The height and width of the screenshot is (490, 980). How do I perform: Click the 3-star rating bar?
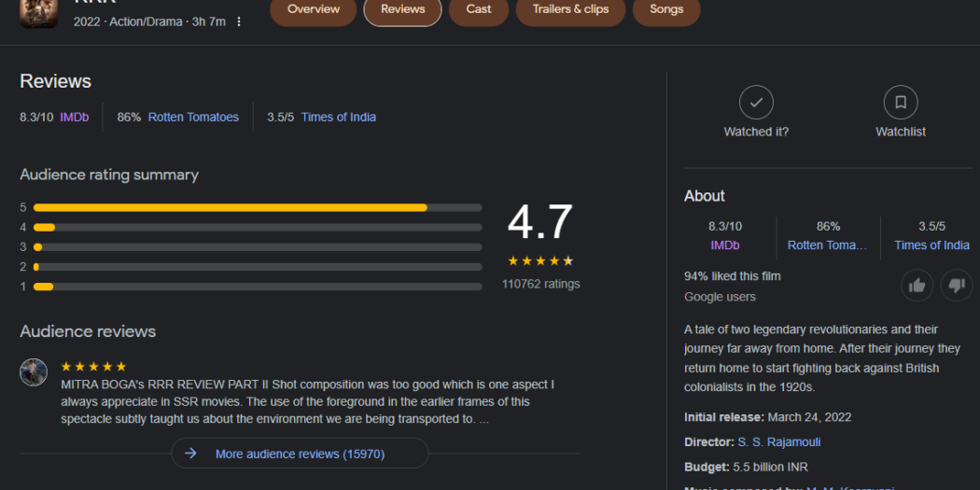(258, 247)
